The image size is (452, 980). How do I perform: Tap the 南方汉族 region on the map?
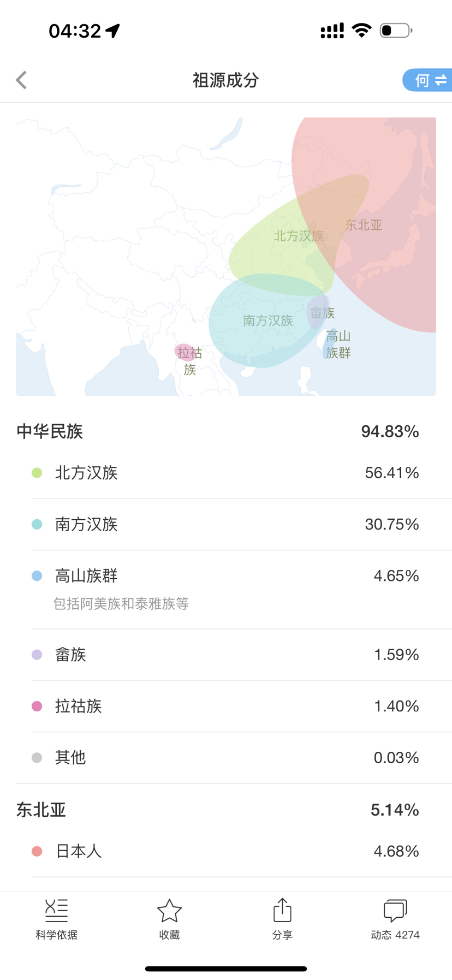pyautogui.click(x=267, y=321)
